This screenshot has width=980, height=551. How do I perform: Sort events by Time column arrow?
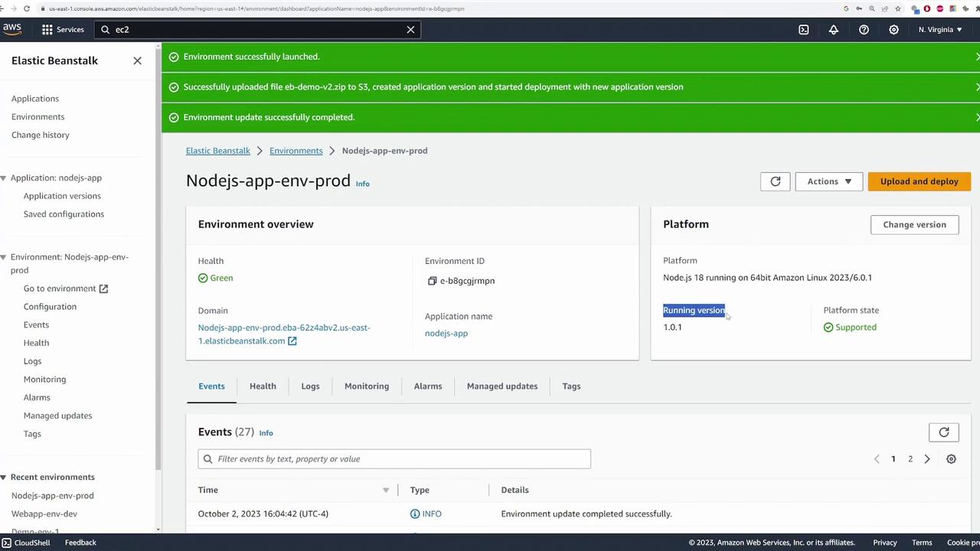tap(386, 491)
